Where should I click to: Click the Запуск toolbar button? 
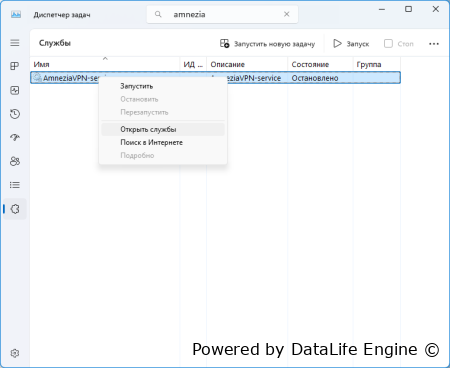[x=351, y=44]
